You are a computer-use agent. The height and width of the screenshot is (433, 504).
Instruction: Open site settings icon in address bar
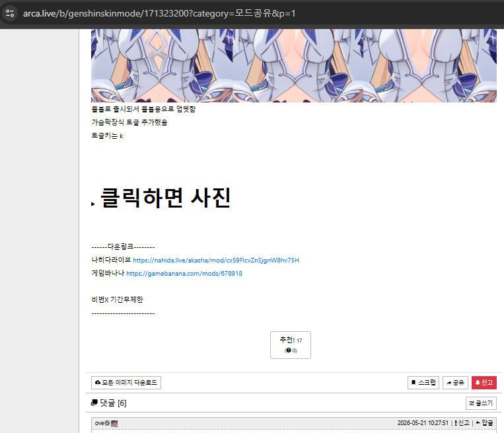(10, 13)
